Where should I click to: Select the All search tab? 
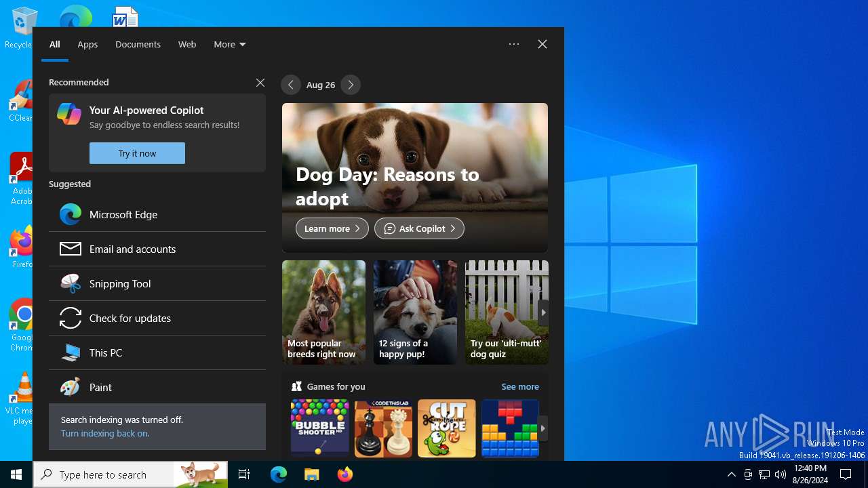coord(55,44)
